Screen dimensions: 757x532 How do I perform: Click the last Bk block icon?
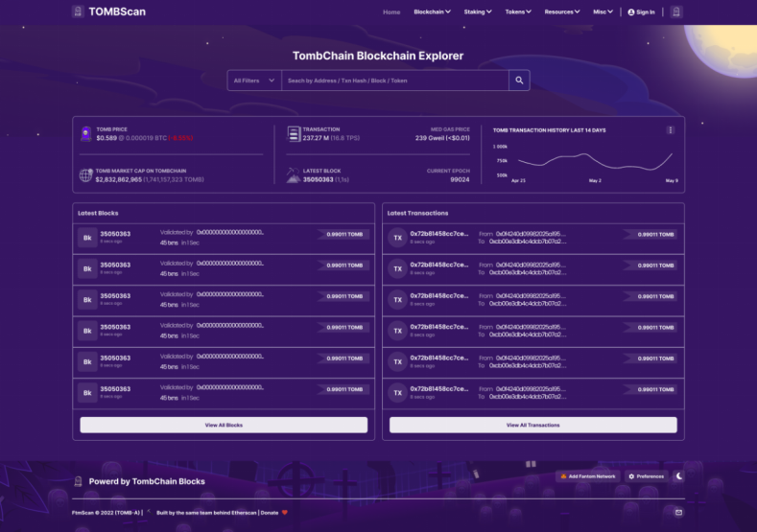[87, 393]
